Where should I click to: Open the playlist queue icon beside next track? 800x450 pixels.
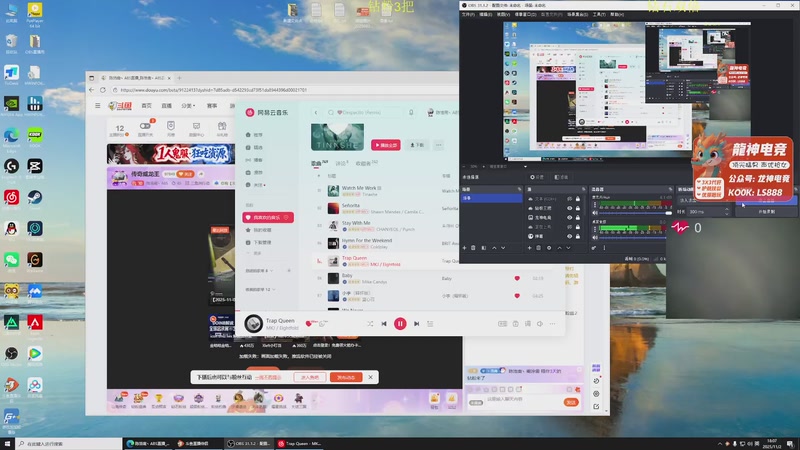[x=430, y=323]
